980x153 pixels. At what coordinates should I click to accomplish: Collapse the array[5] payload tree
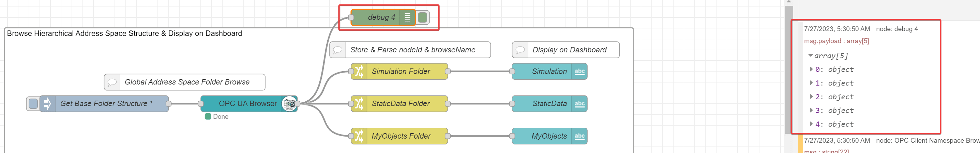810,56
